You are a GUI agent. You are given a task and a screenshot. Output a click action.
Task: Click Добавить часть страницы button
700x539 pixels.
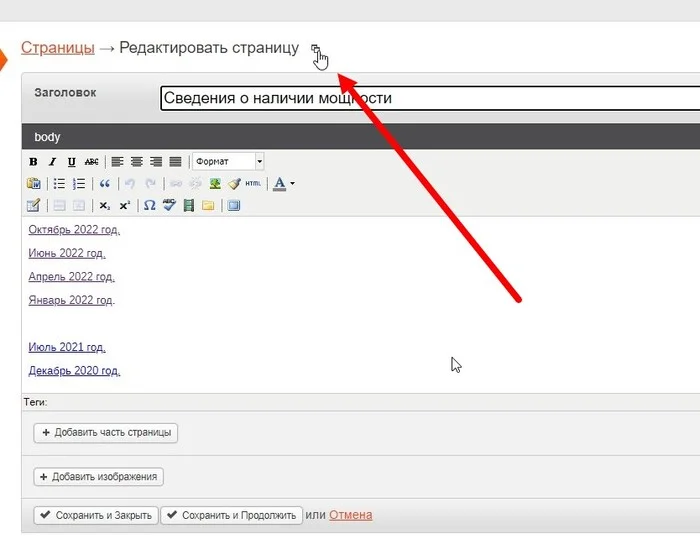coord(106,433)
